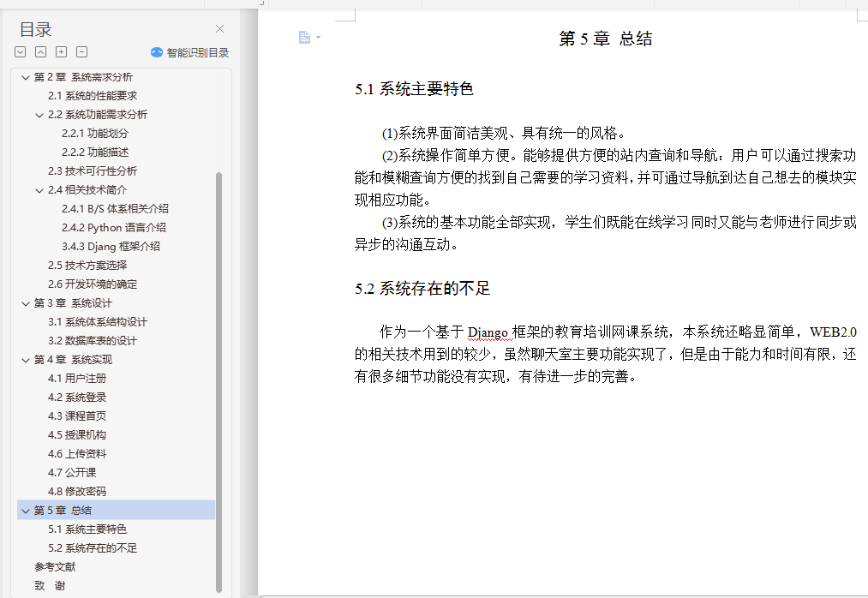This screenshot has width=868, height=598.
Task: Click the 5.2 系统存在的不足 document heading
Action: coord(422,288)
